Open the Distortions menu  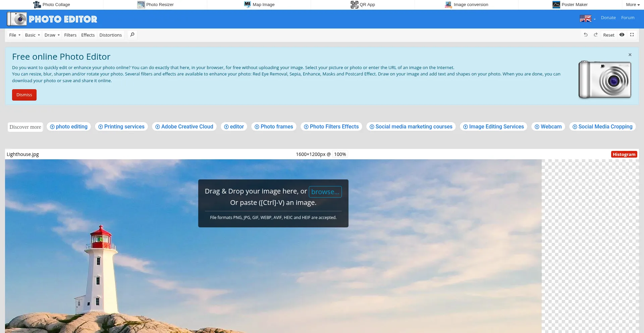(x=110, y=35)
